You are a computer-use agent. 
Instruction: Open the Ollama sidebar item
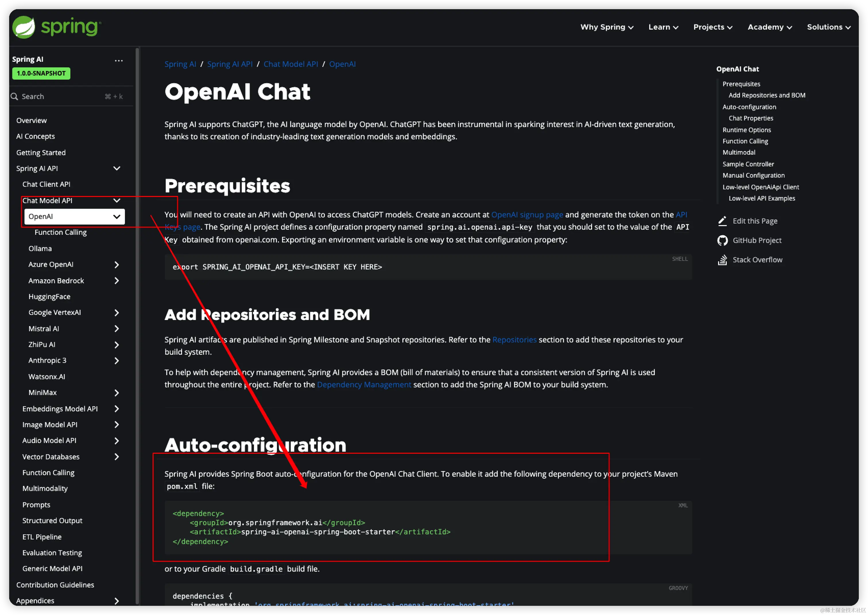point(40,249)
